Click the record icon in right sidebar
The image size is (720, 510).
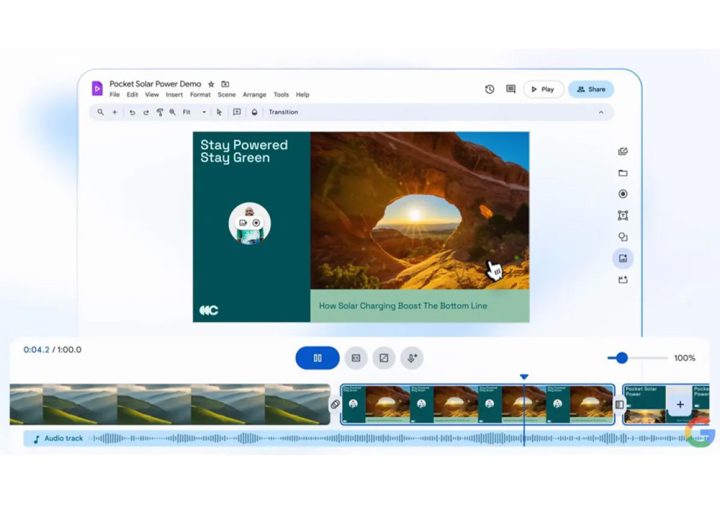point(623,194)
